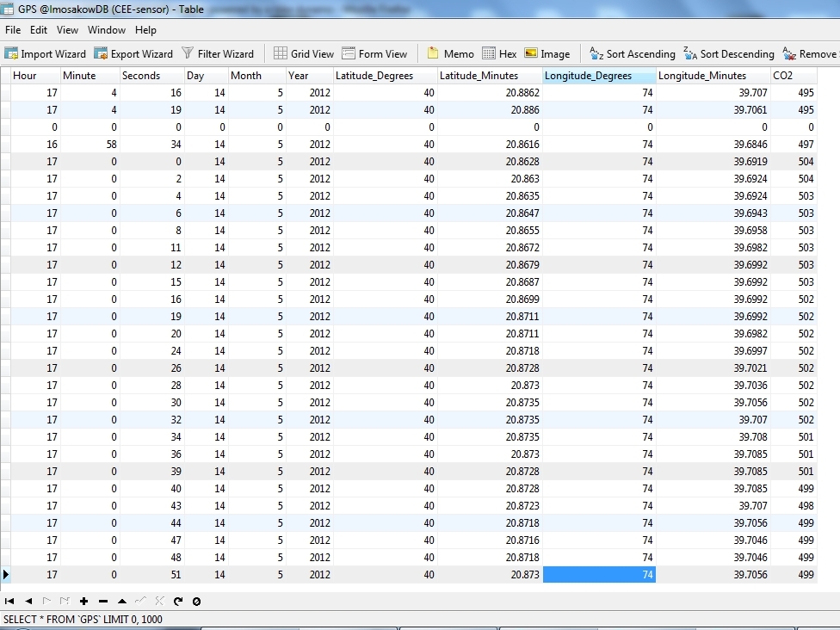This screenshot has width=840, height=630.
Task: Select Longitude_Minutes cell 39.7061
Action: pos(713,110)
